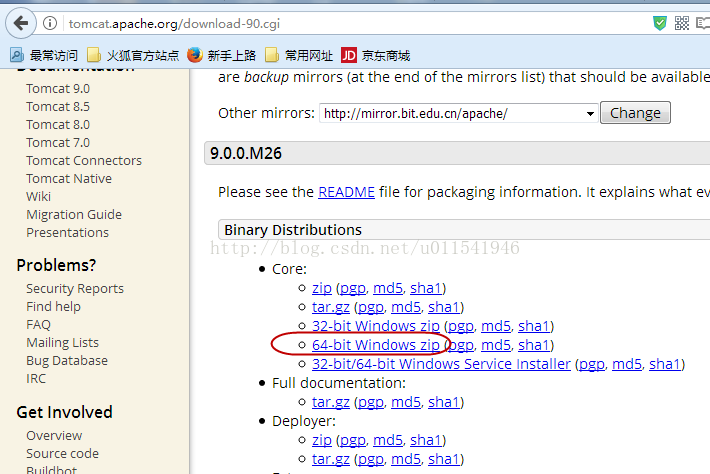710x474 pixels.
Task: Download the Core tar.gz link
Action: click(x=331, y=307)
